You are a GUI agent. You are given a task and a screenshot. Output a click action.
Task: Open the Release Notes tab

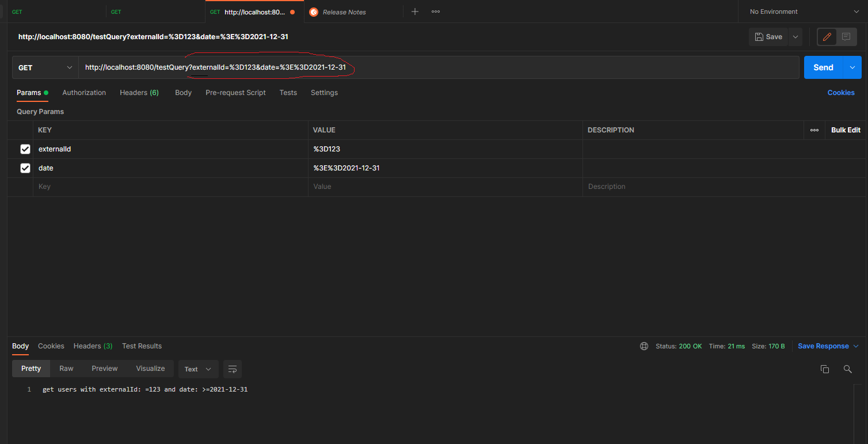pyautogui.click(x=344, y=12)
